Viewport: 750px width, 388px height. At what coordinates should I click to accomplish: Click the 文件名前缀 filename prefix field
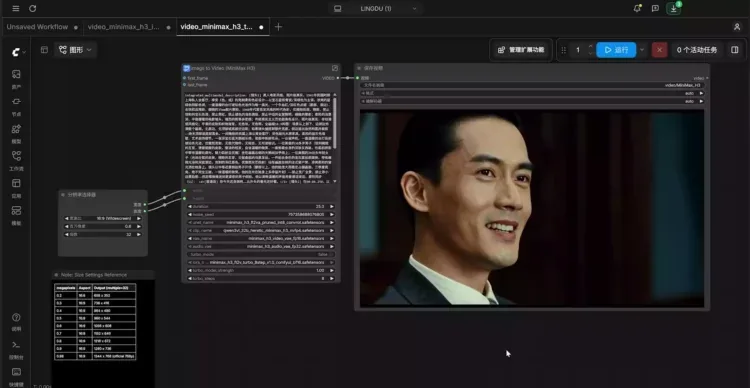click(533, 85)
